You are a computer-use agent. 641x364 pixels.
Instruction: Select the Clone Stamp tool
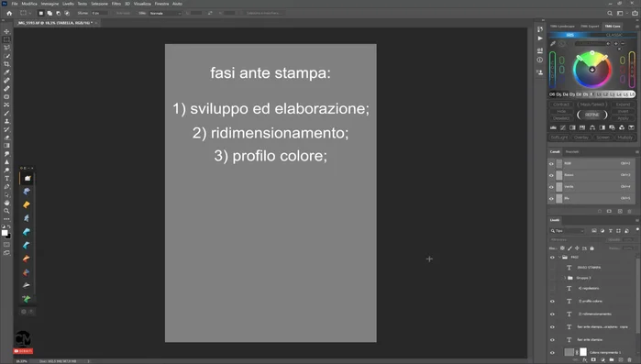tap(6, 121)
